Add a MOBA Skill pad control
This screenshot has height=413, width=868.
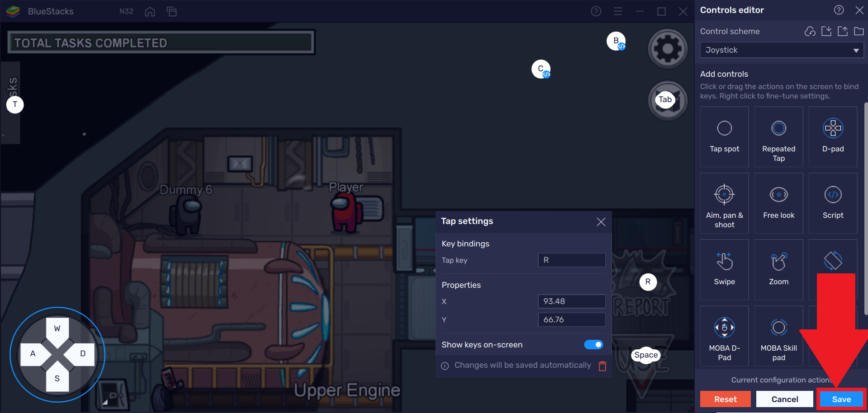(778, 336)
